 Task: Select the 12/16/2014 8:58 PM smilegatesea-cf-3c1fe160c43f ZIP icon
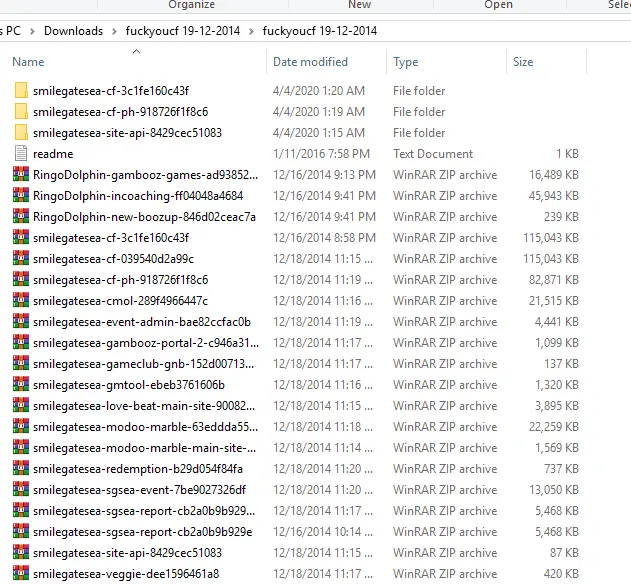tap(21, 237)
